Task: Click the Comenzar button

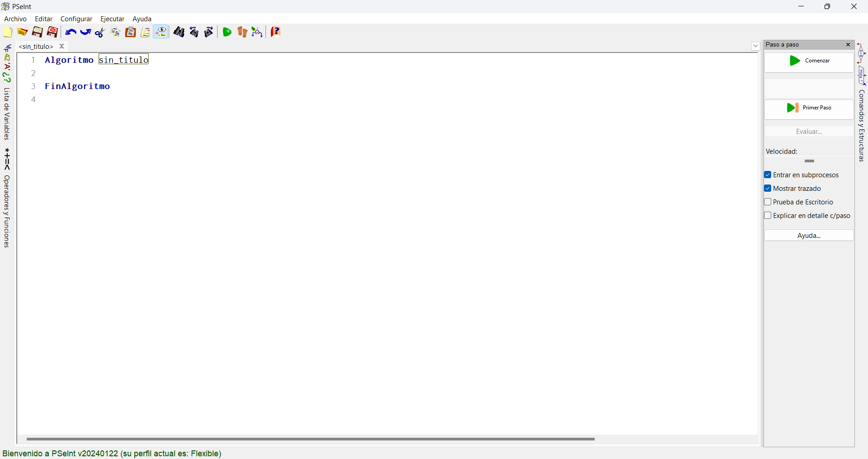Action: point(809,61)
